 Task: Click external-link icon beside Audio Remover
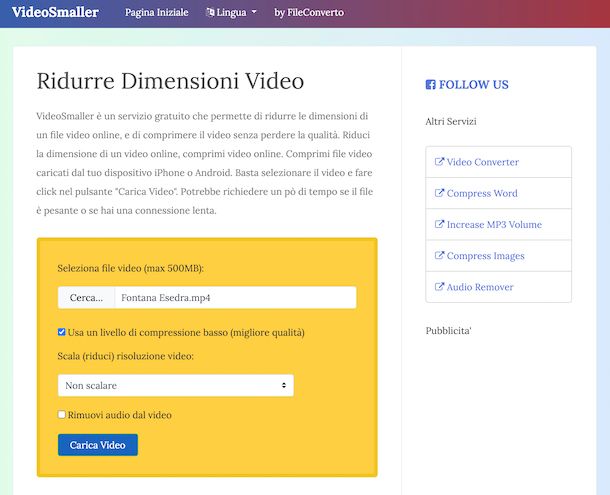[x=439, y=287]
